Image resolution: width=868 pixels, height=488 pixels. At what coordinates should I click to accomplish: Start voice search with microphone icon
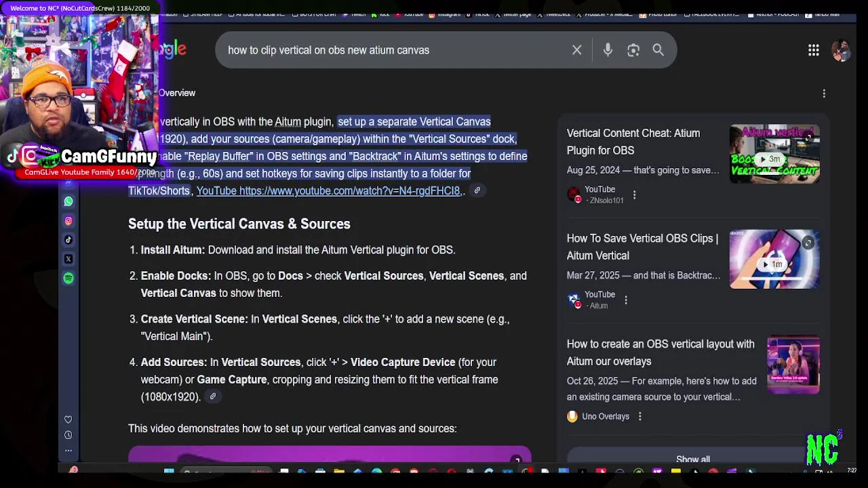click(x=608, y=50)
